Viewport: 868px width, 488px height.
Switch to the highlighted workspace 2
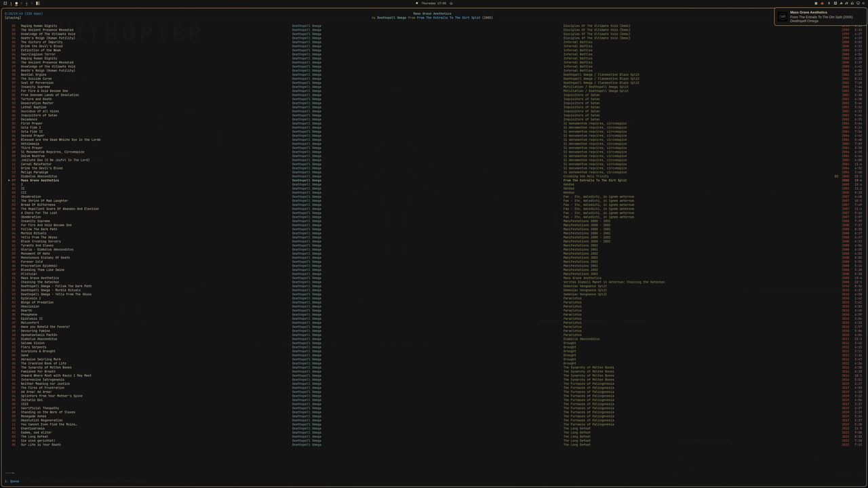(16, 3)
